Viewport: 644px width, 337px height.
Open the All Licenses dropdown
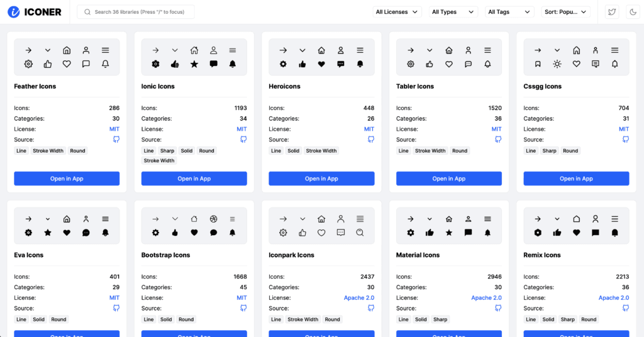pos(396,12)
